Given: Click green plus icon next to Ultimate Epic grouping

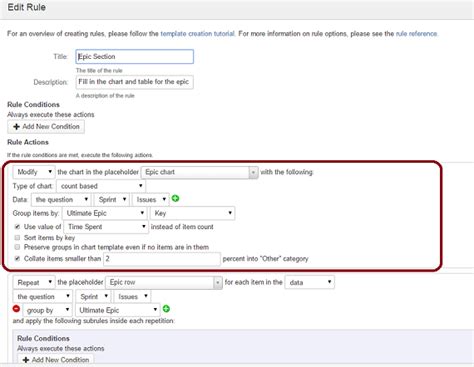Looking at the screenshot, I should [166, 309].
